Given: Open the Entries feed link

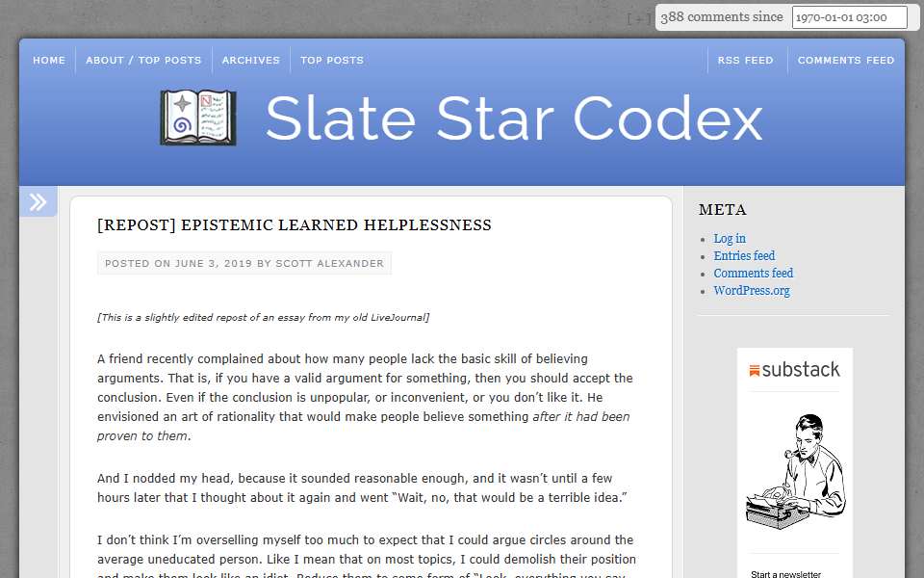Looking at the screenshot, I should point(744,255).
